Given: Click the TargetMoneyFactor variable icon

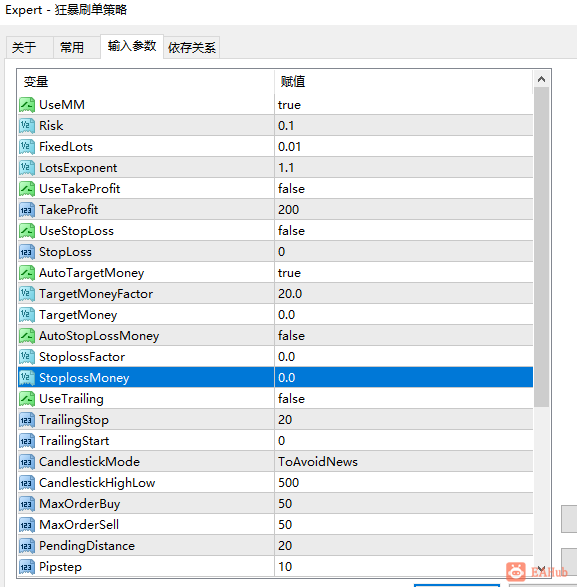Looking at the screenshot, I should [27, 294].
